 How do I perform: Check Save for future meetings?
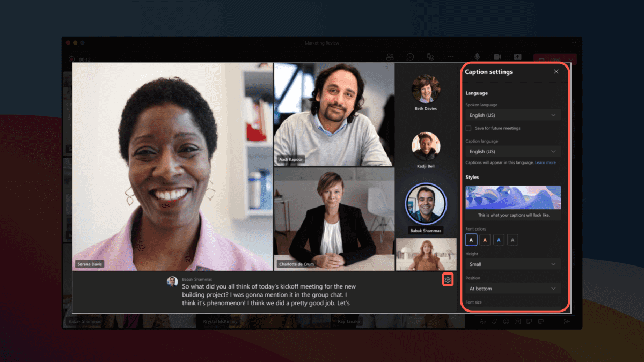469,128
